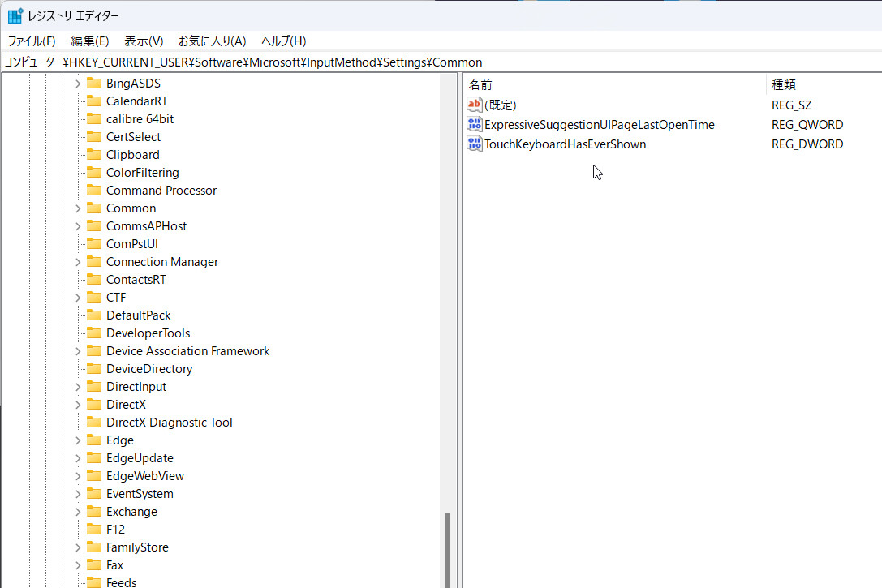Click the Registry Editor app icon in title bar

coord(15,16)
